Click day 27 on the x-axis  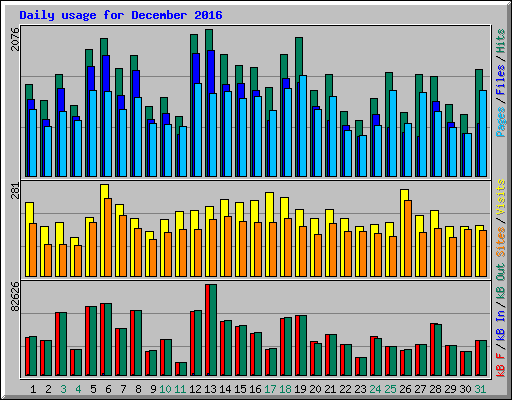420,389
